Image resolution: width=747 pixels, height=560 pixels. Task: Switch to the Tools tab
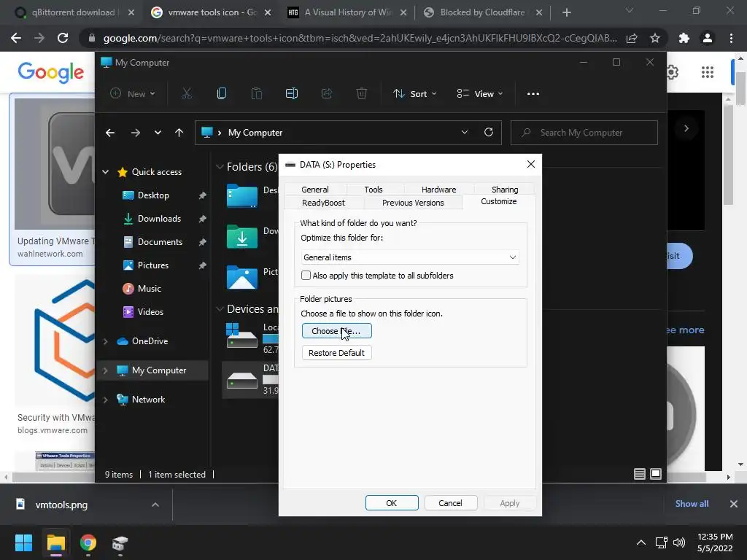coord(373,190)
